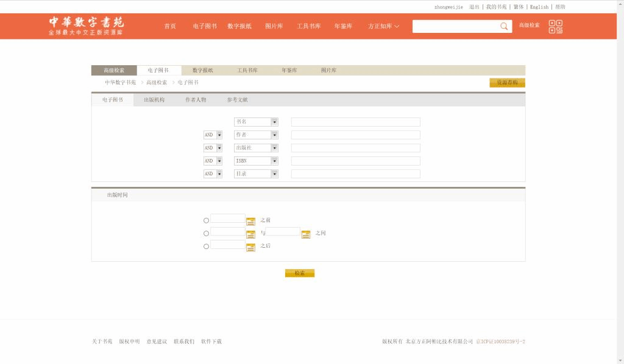Screen dimensions: 624x364
Task: Open end date calendar for 之间 range
Action: [306, 234]
